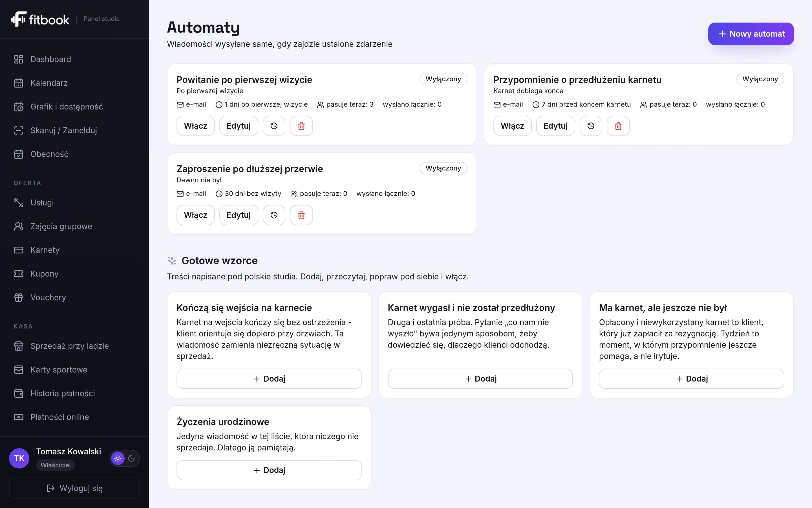Go to Usługi section
This screenshot has height=508, width=812.
[x=74, y=203]
